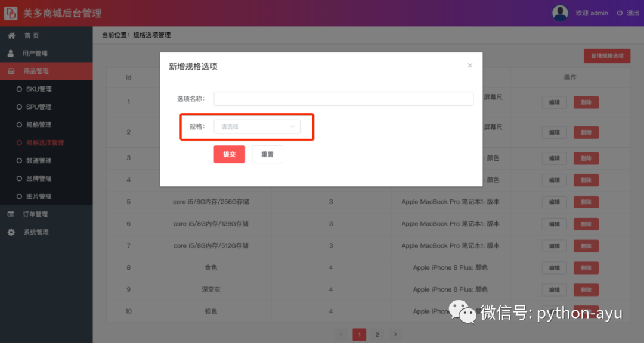Click the order icon beside 订单管理
Image resolution: width=644 pixels, height=343 pixels.
point(11,214)
